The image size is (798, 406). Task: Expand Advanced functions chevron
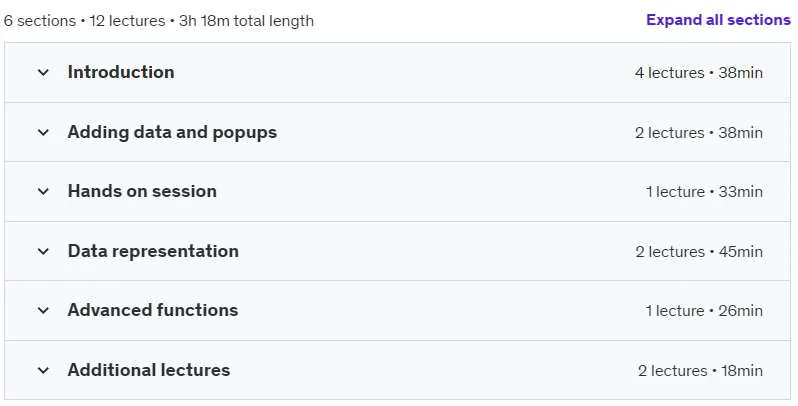click(43, 310)
